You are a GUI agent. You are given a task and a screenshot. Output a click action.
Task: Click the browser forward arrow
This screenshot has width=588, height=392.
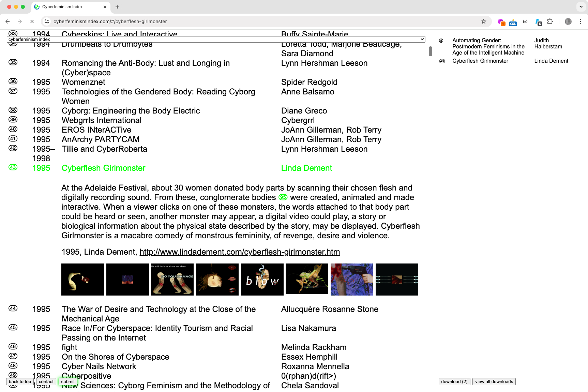tap(20, 21)
